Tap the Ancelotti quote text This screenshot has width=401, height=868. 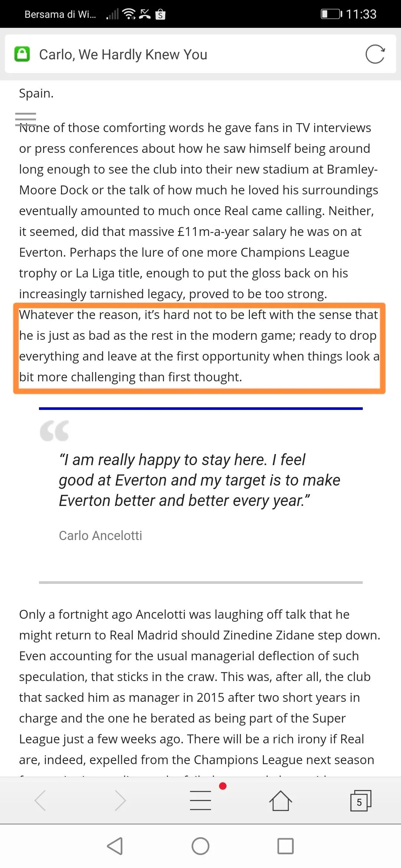point(199,480)
